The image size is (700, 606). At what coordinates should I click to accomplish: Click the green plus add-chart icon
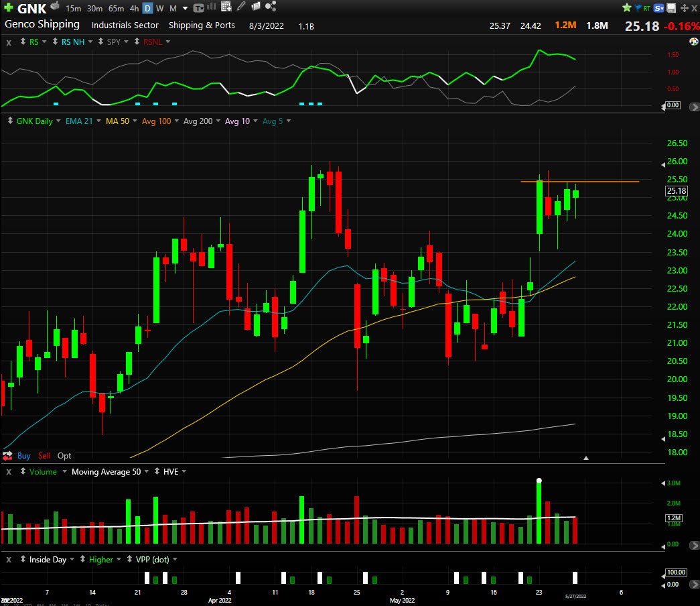[8, 7]
